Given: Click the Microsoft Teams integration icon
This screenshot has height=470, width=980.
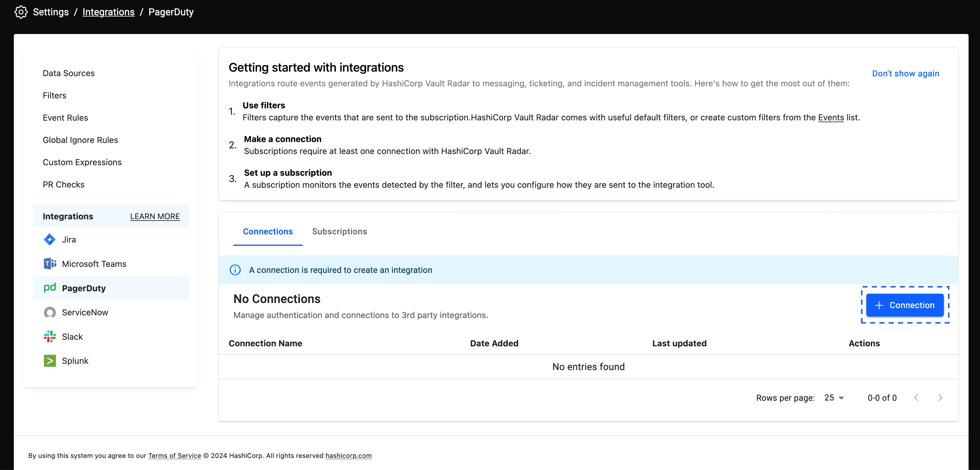Looking at the screenshot, I should (49, 263).
